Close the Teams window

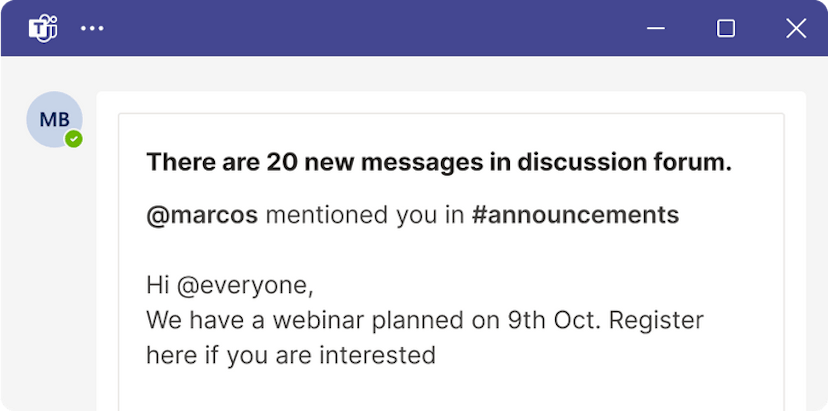click(796, 28)
